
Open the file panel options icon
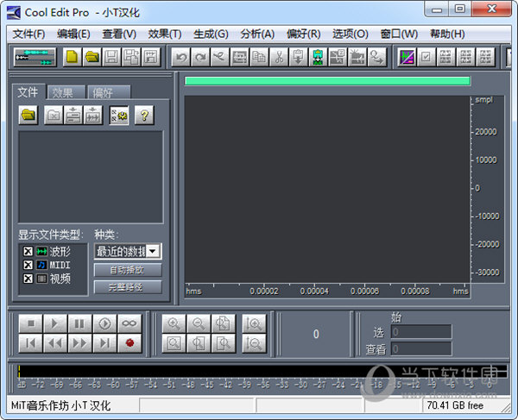(119, 116)
